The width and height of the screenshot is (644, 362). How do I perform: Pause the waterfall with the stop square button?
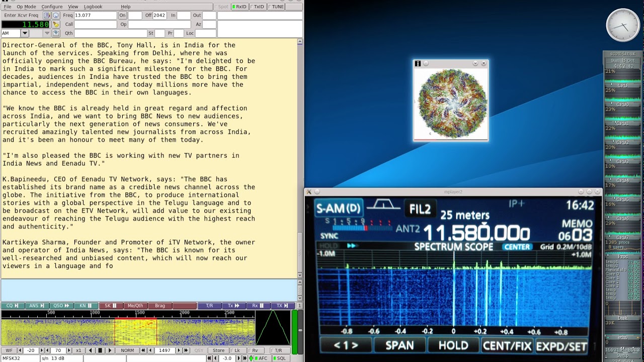pos(100,350)
